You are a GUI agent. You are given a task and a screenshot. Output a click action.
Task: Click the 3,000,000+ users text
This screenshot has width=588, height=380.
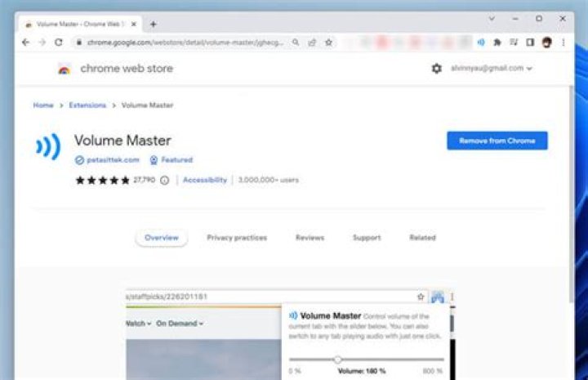click(x=269, y=180)
